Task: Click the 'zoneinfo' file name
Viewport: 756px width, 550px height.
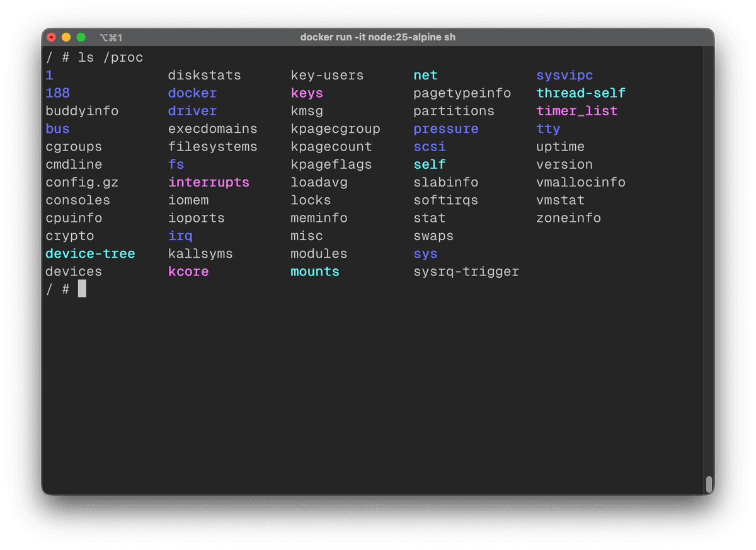Action: [568, 218]
